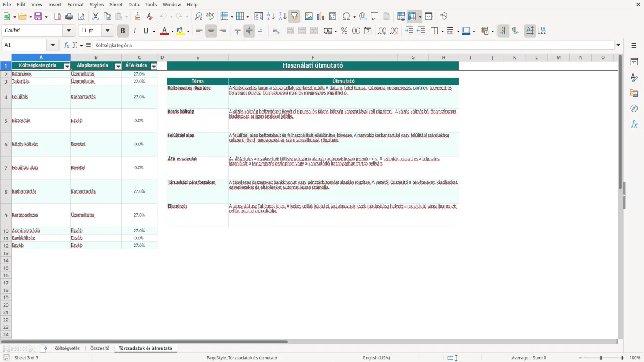
Task: Insert a comment
Action: point(375,17)
